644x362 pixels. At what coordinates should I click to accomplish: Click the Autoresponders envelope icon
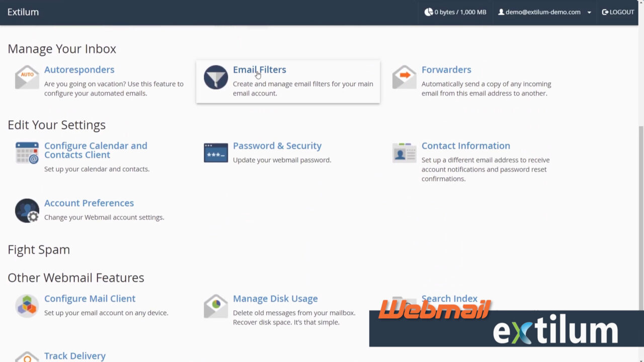coord(27,77)
